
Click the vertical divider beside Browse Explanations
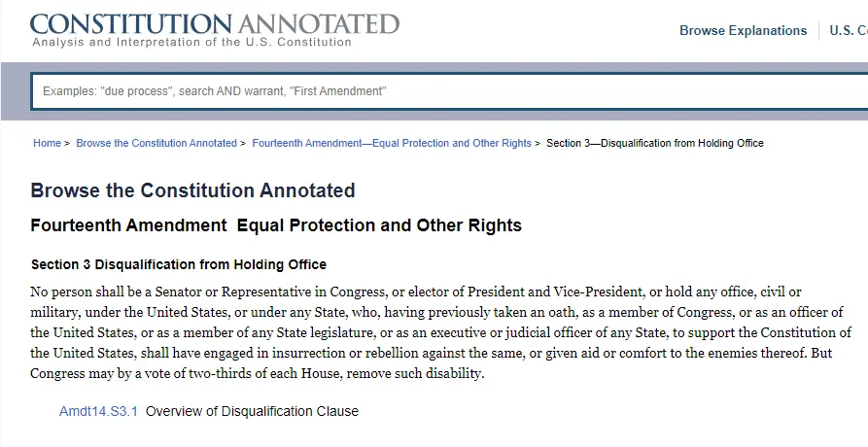click(x=818, y=30)
